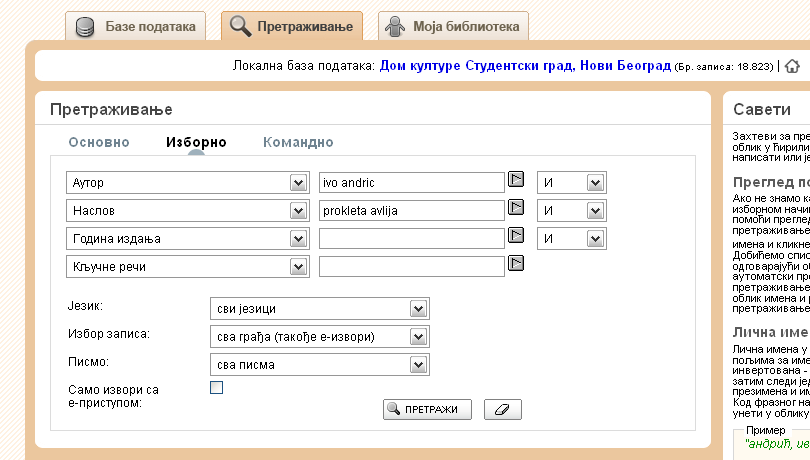Open browse index icon beside Наслов field

[517, 208]
